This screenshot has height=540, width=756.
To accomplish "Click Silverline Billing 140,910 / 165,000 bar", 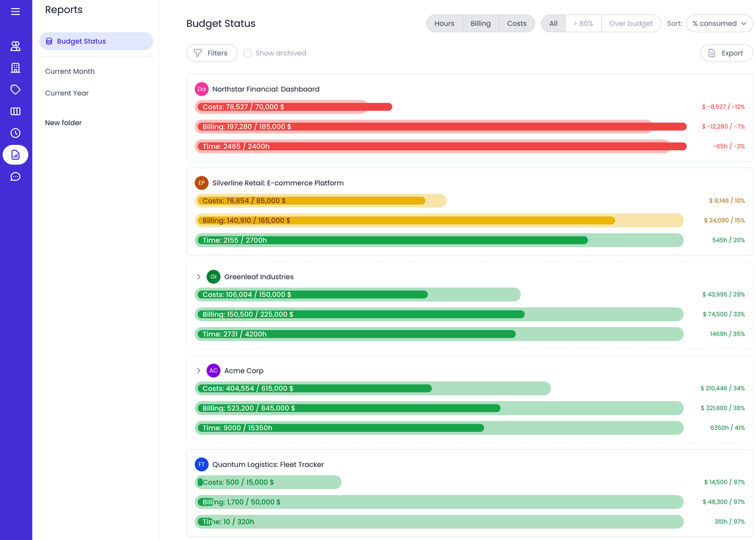I will [439, 221].
